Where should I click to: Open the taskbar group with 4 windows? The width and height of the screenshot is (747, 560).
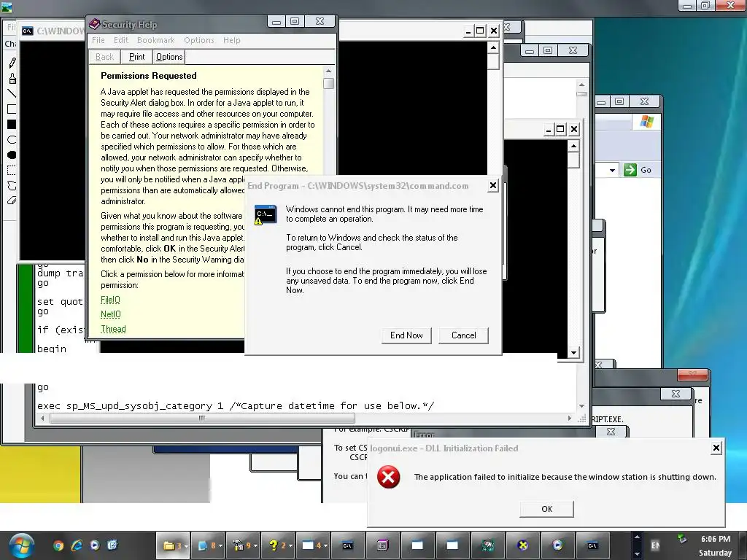312,545
